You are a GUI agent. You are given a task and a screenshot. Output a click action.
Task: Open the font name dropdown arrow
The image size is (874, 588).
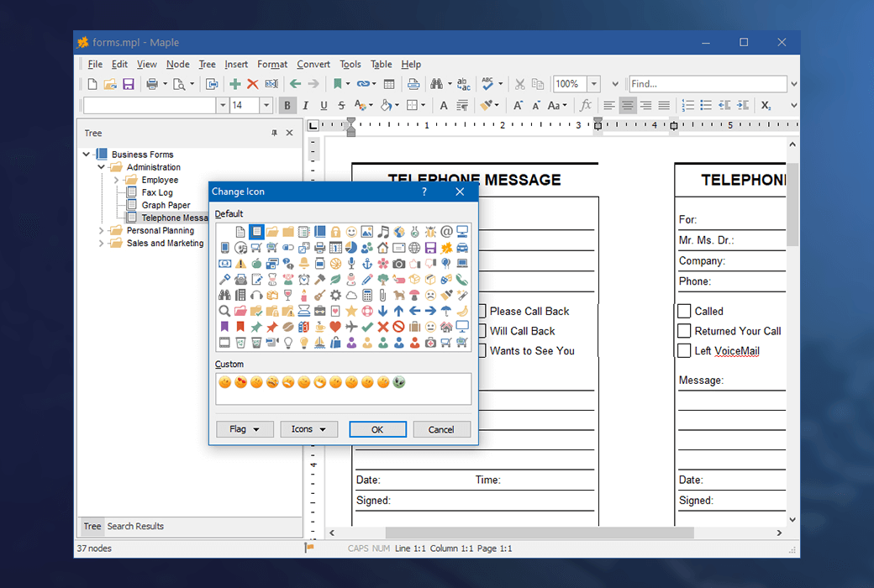point(223,105)
